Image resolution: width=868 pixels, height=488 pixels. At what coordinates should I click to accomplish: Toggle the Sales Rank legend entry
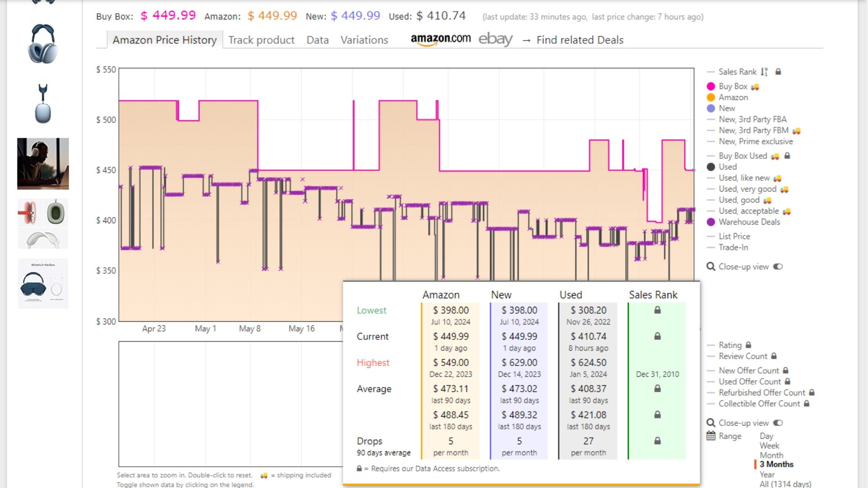[737, 71]
